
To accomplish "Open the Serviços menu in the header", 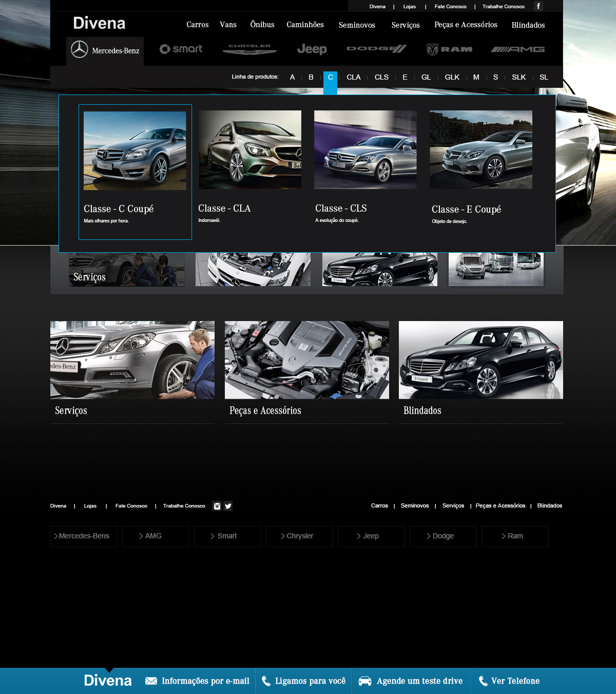I will click(x=406, y=25).
